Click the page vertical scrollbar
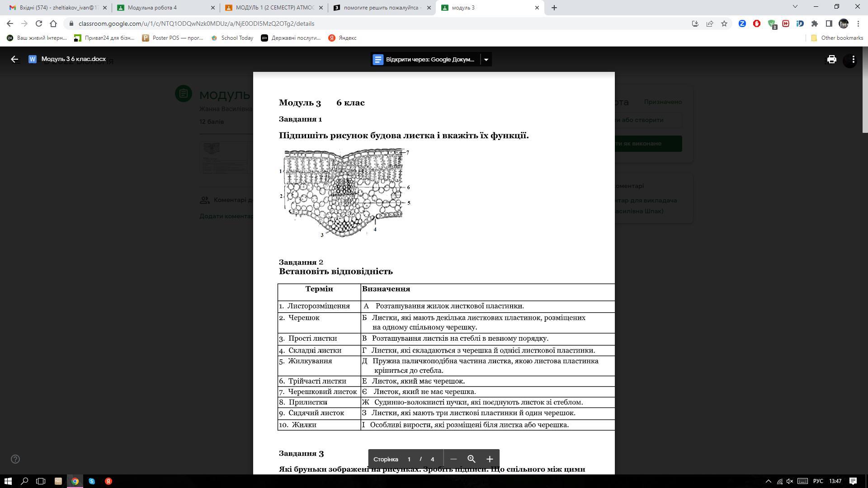868x488 pixels. click(x=865, y=90)
